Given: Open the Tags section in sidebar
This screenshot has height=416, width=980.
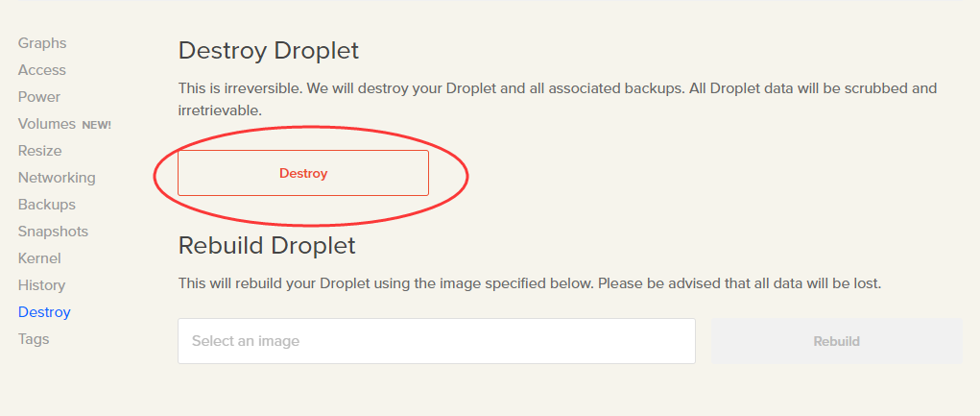Looking at the screenshot, I should click(34, 339).
